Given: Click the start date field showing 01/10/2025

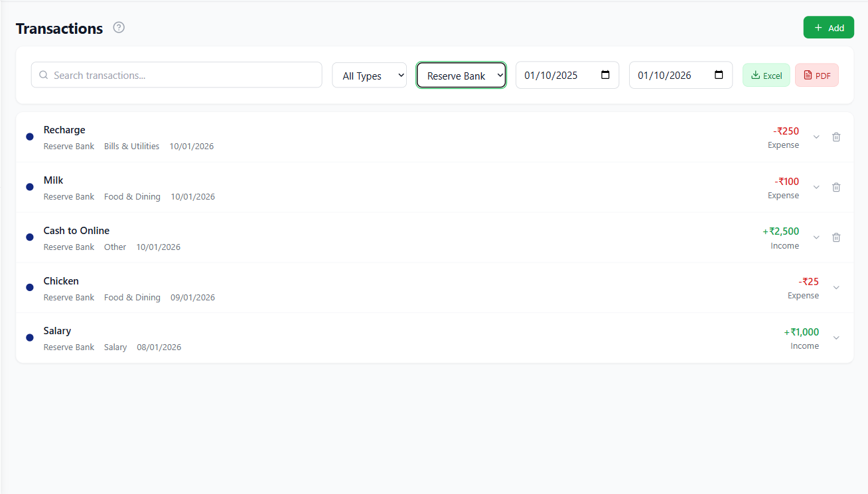Looking at the screenshot, I should tap(557, 75).
